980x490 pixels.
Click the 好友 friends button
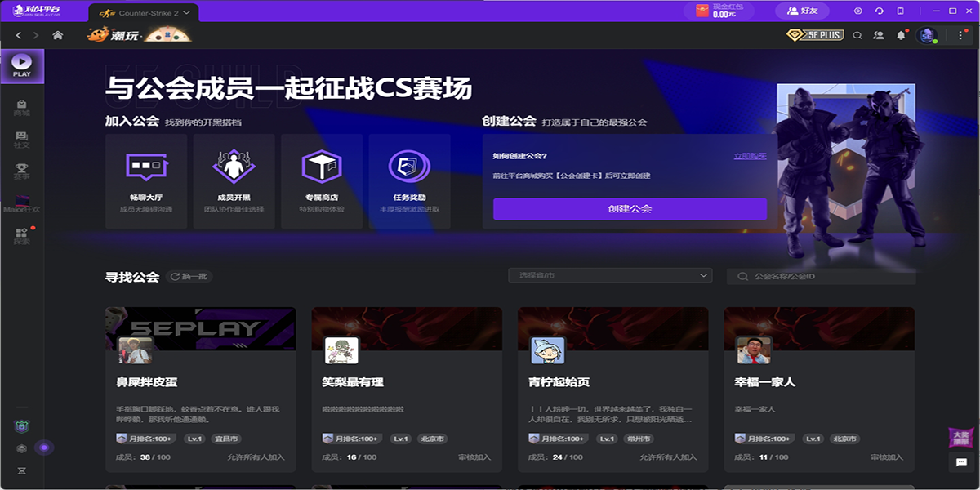pos(801,11)
